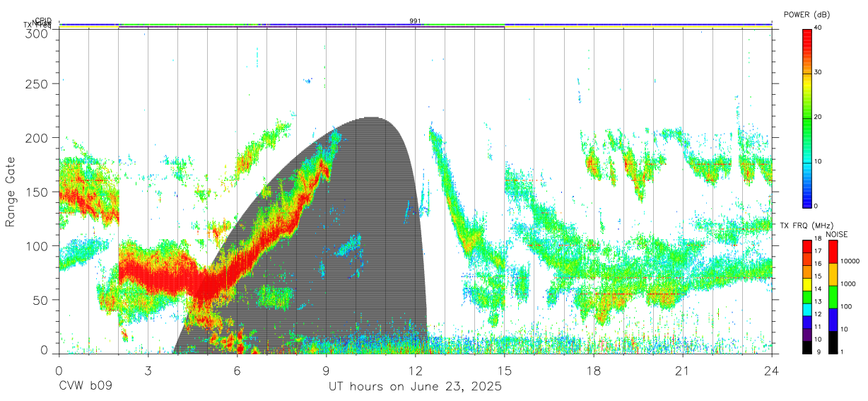This screenshot has height=401, width=868.
Task: Click the power rainbow colorbar
Action: coord(807,117)
